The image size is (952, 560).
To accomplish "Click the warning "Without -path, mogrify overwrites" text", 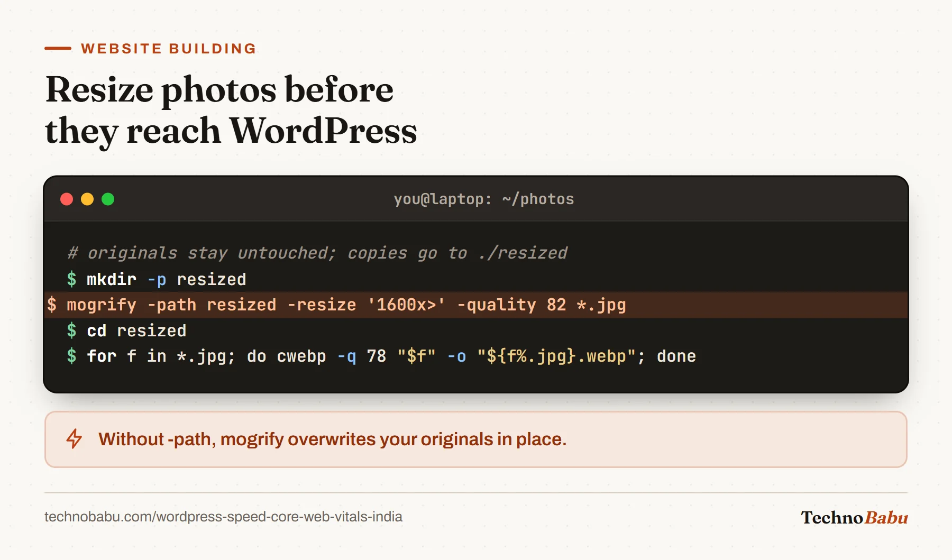I will (332, 439).
